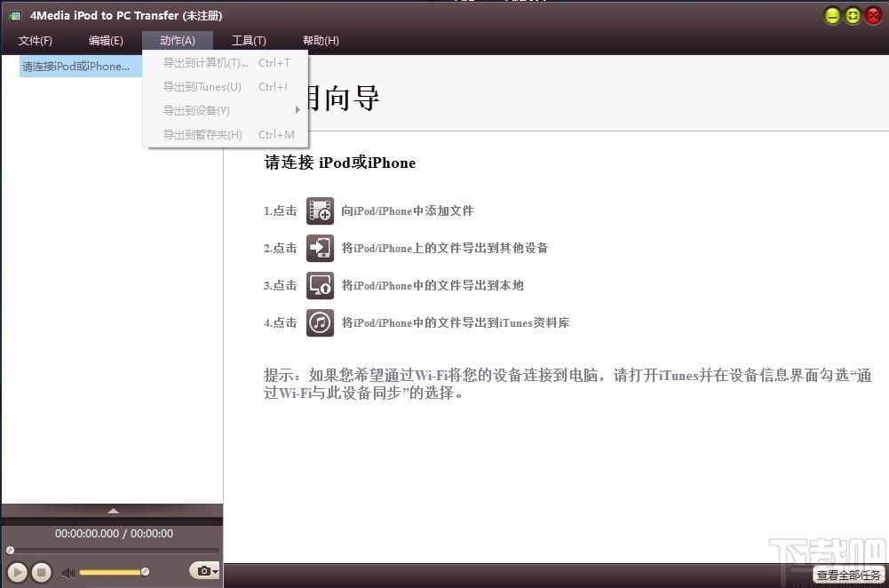Expand 导出到设备(V) submenu arrow

[298, 110]
